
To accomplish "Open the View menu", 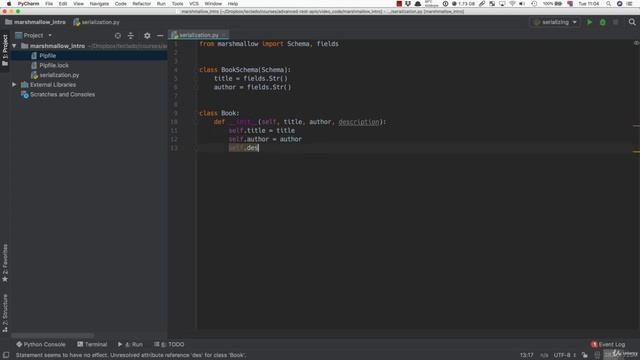I will (78, 4).
